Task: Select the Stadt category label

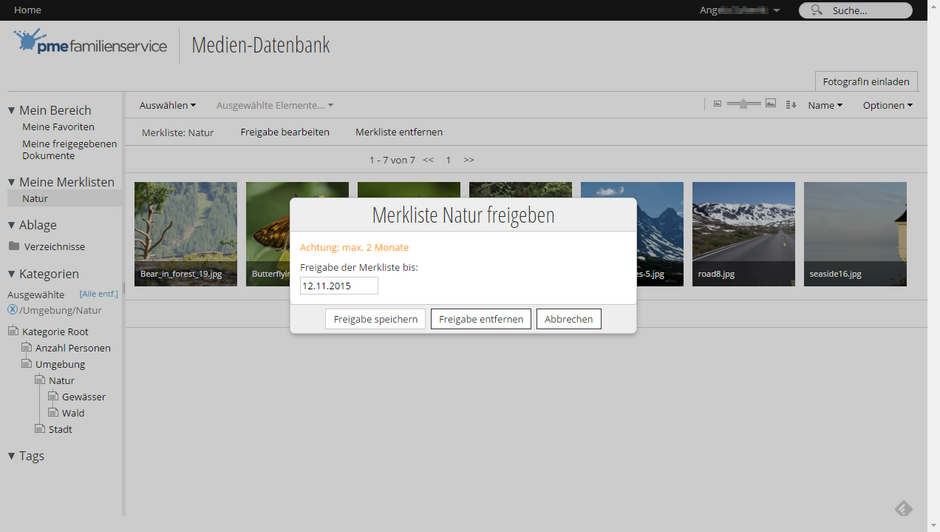Action: pos(60,429)
